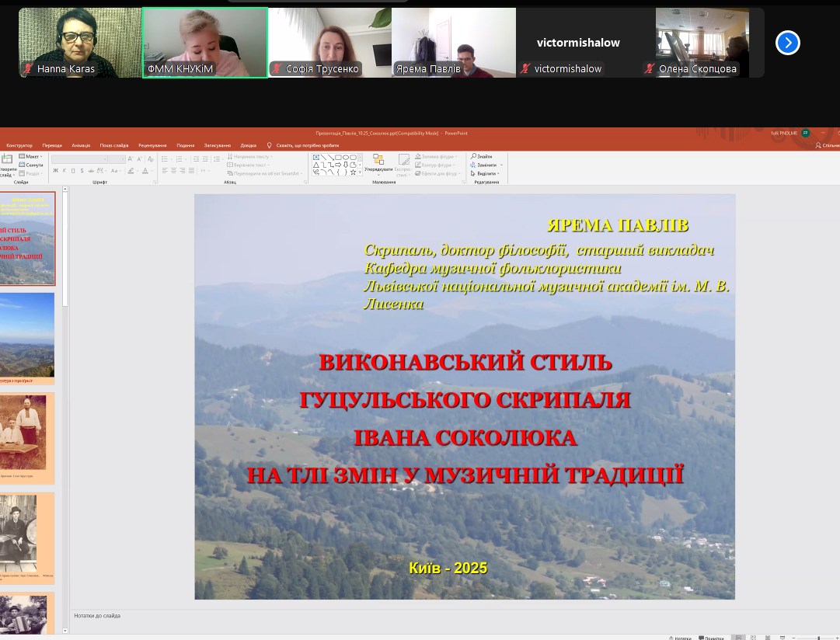Open the Рецензування ribbon tab

click(x=152, y=145)
